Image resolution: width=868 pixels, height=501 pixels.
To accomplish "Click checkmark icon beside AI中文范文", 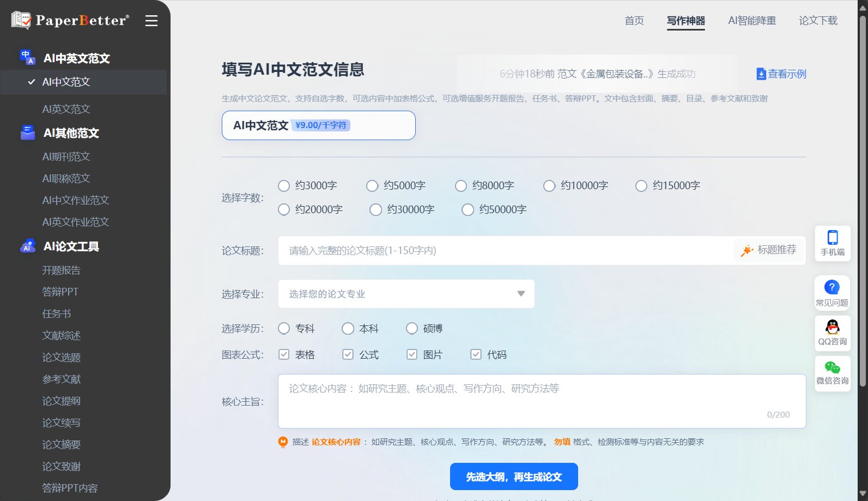I will coord(32,82).
